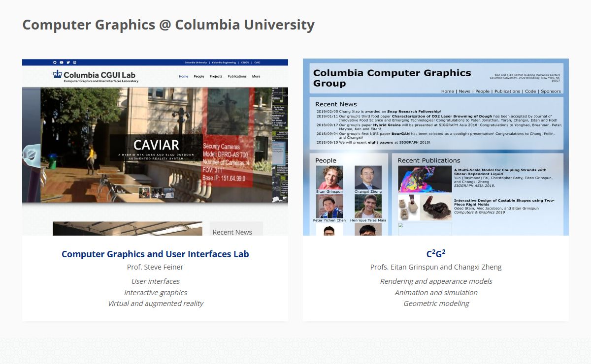Select More in CGUI Lab preview navigation
The image size is (591, 364).
pyautogui.click(x=256, y=76)
